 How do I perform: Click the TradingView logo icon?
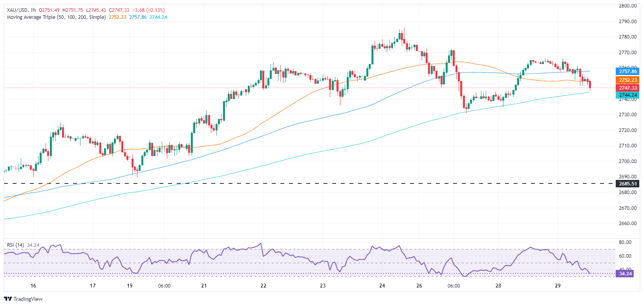7,299
